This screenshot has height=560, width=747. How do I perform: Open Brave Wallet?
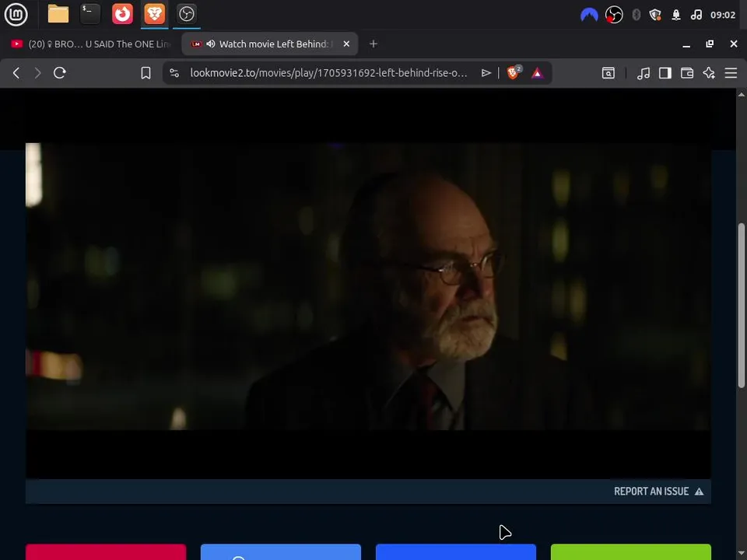pyautogui.click(x=687, y=73)
